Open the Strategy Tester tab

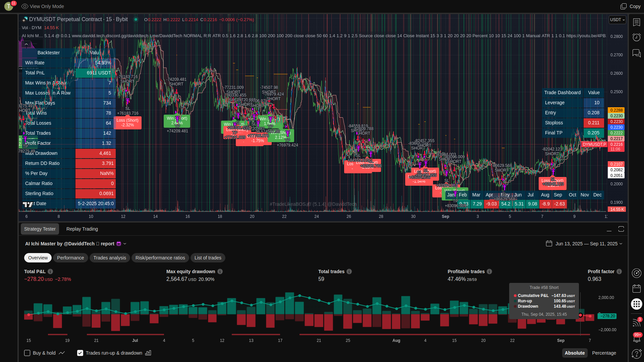pos(40,229)
